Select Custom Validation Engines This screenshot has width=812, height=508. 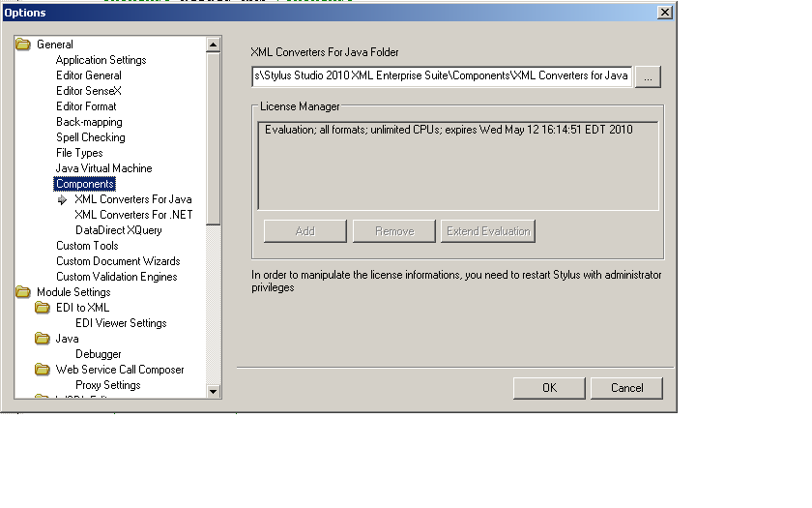[x=117, y=277]
